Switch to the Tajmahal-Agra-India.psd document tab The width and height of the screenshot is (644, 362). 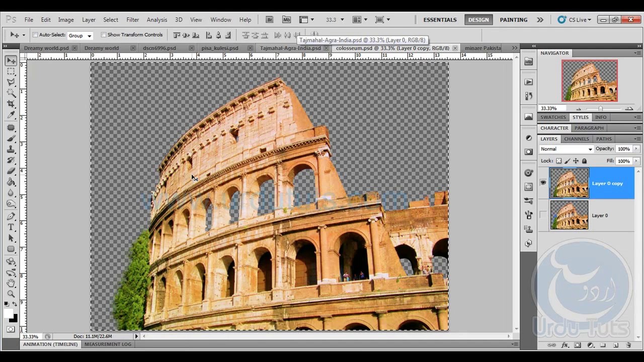pyautogui.click(x=290, y=48)
